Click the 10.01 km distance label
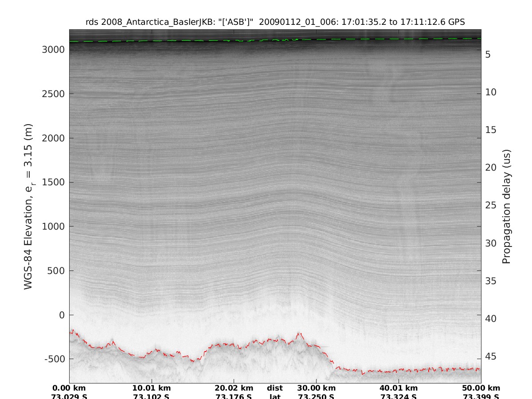The image size is (532, 399). [152, 388]
